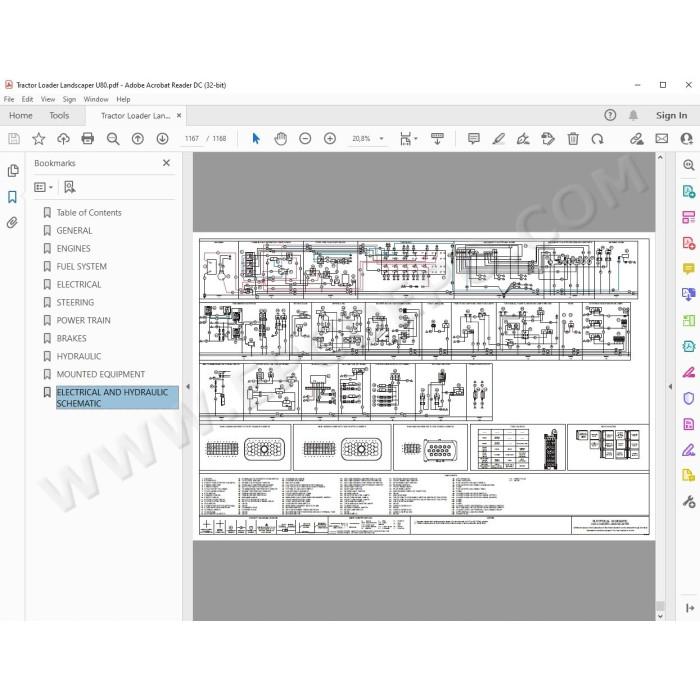Viewport: 700px width, 700px height.
Task: Click the Add comment sticky note icon
Action: click(x=474, y=139)
